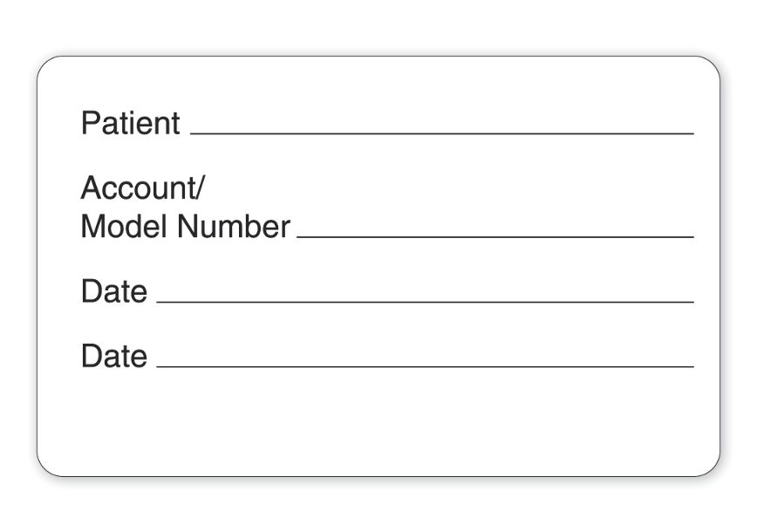Screen dimensions: 757x532
Task: Click the "Patient" label text
Action: click(130, 123)
